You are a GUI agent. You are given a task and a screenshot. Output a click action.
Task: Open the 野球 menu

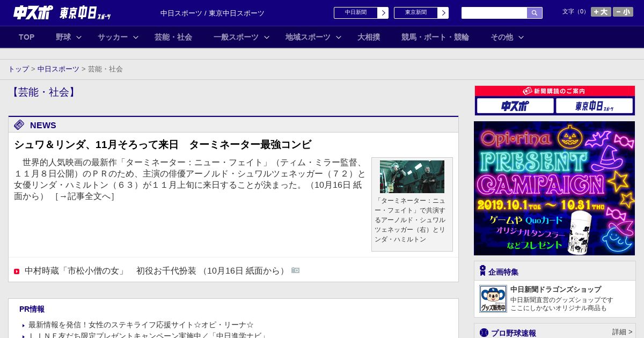tap(63, 37)
